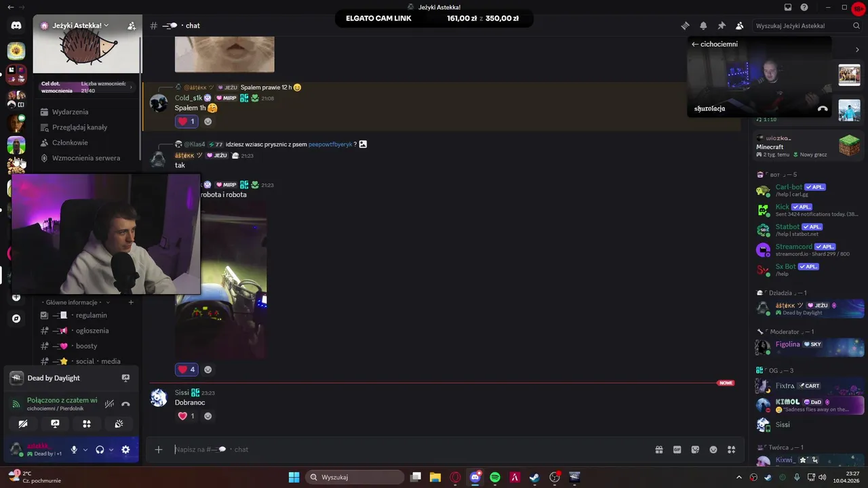Open Dead by Daylight activity label
The width and height of the screenshot is (868, 488).
pos(54,378)
